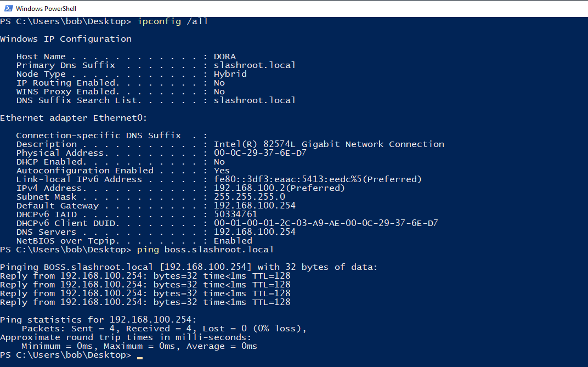Click the DHCPv6 Client DUID value
Viewport: 588px width, 367px height.
tap(326, 223)
